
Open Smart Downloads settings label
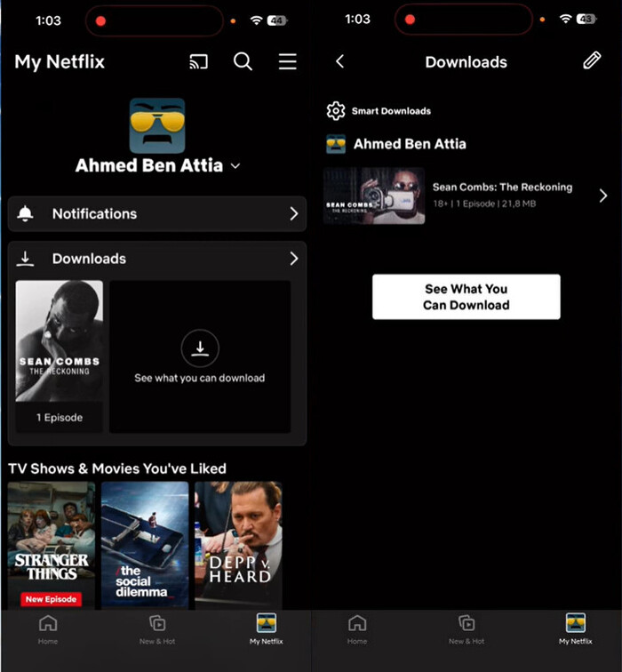pyautogui.click(x=391, y=111)
